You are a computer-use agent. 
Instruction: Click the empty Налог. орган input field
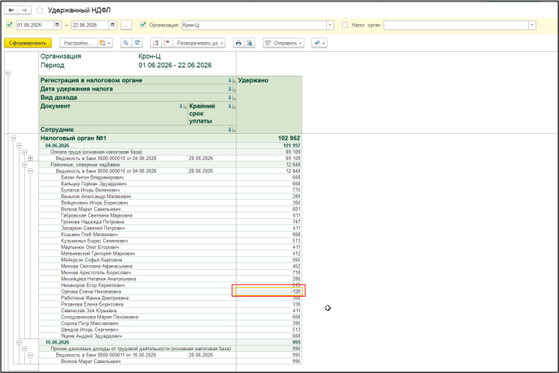click(456, 25)
